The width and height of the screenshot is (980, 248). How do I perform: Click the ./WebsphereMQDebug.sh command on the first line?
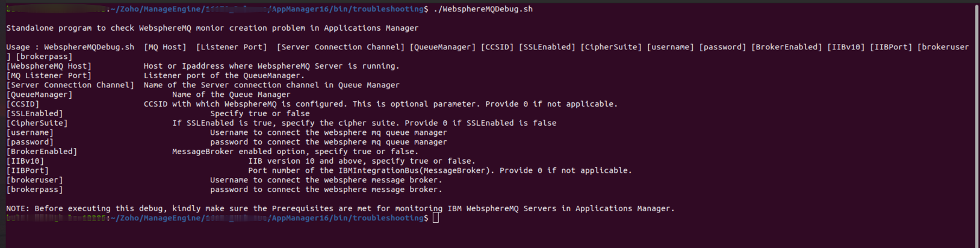coord(483,9)
